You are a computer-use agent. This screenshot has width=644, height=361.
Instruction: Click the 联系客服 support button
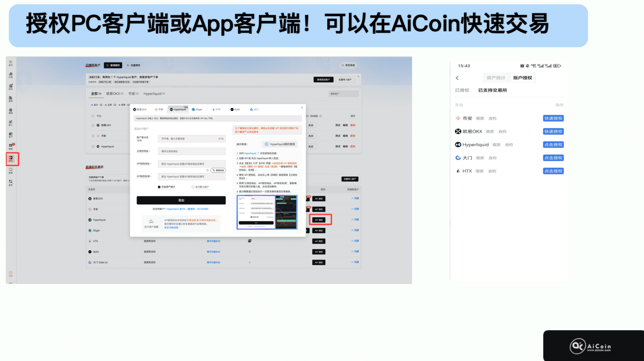(348, 65)
